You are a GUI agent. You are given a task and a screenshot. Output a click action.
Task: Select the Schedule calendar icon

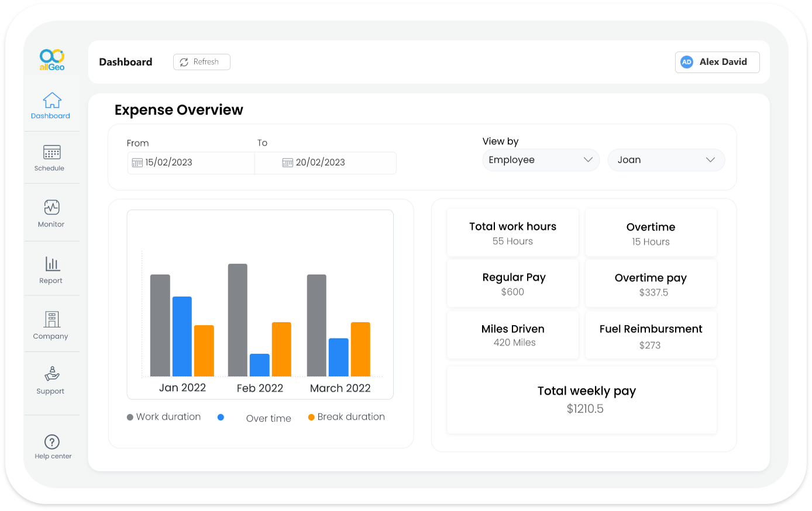(51, 151)
